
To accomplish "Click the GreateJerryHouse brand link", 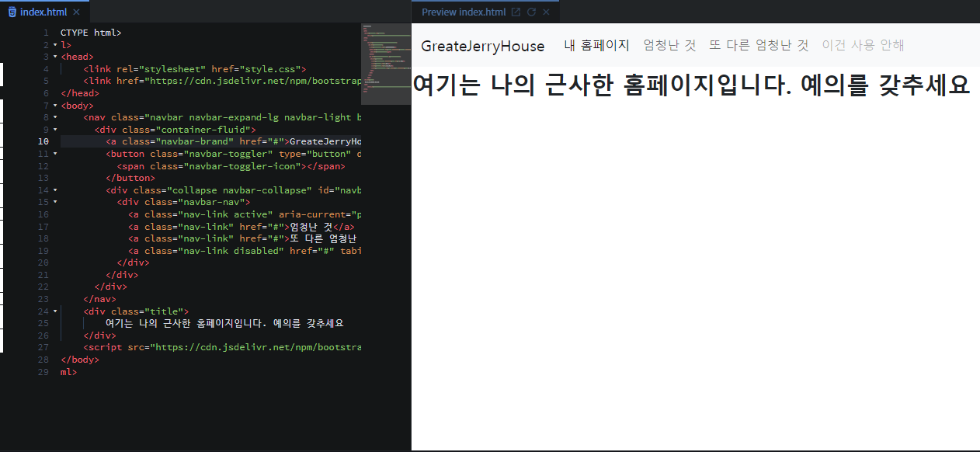I will [x=482, y=46].
